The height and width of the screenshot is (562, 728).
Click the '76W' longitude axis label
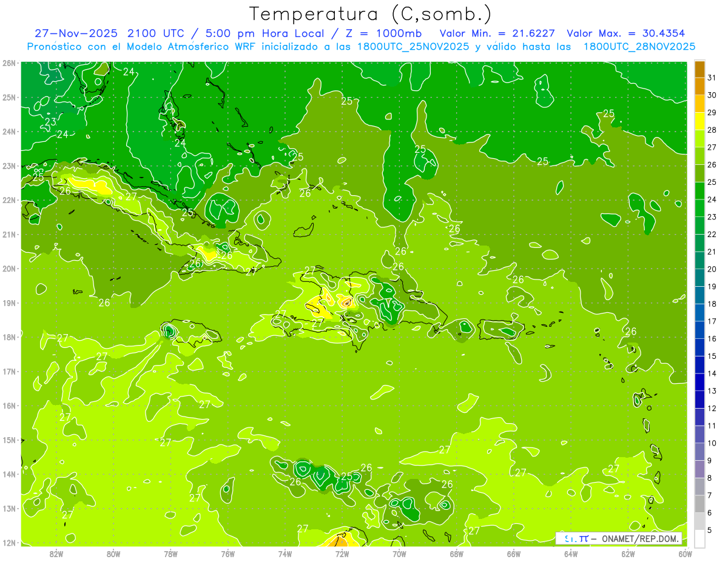(x=228, y=554)
